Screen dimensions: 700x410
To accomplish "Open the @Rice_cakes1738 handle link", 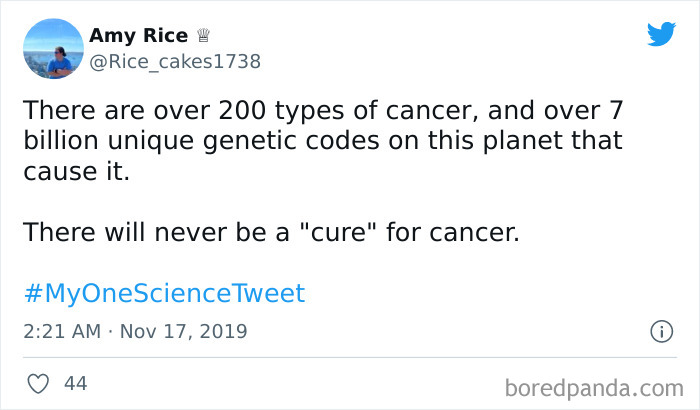I will [174, 61].
